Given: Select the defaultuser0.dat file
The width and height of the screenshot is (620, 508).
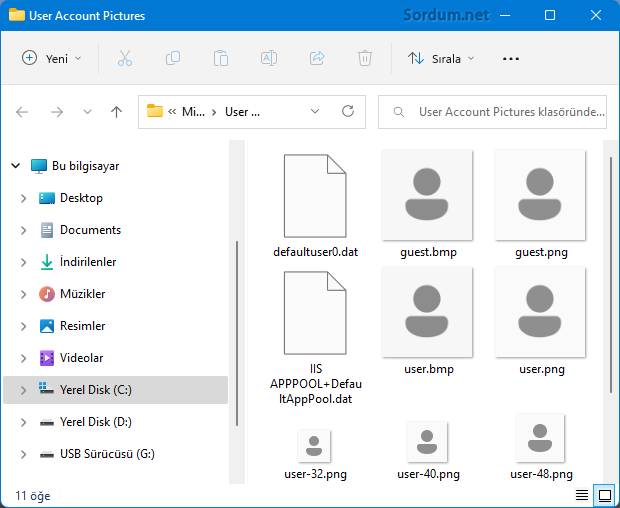Looking at the screenshot, I should pyautogui.click(x=316, y=205).
